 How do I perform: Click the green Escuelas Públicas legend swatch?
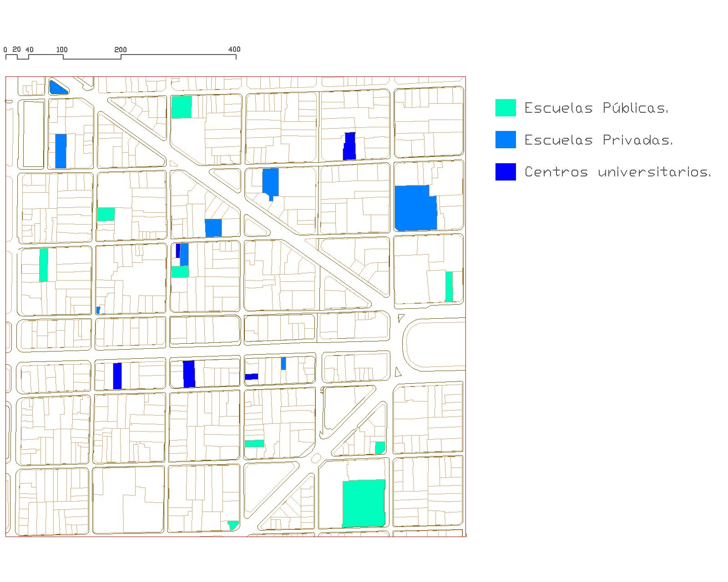tap(506, 108)
